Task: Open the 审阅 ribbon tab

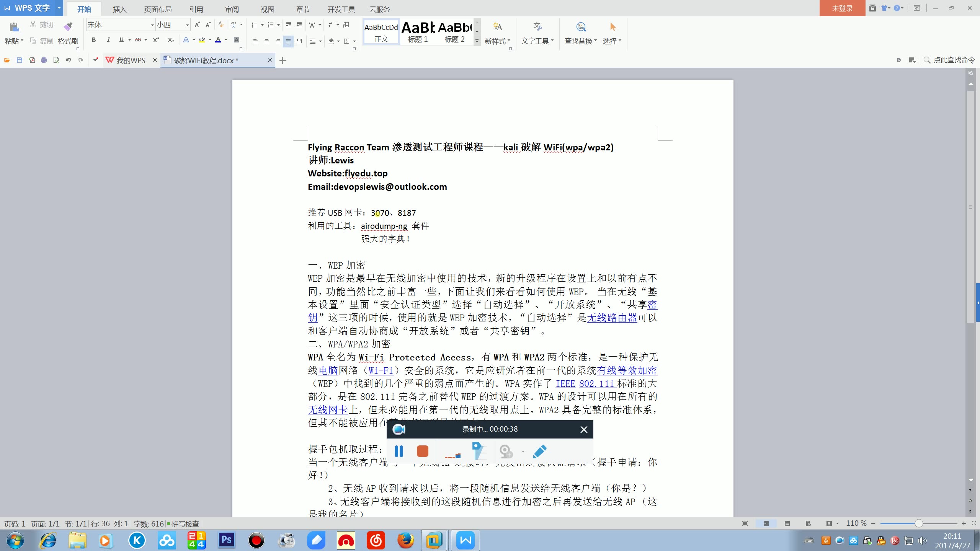Action: pos(232,9)
